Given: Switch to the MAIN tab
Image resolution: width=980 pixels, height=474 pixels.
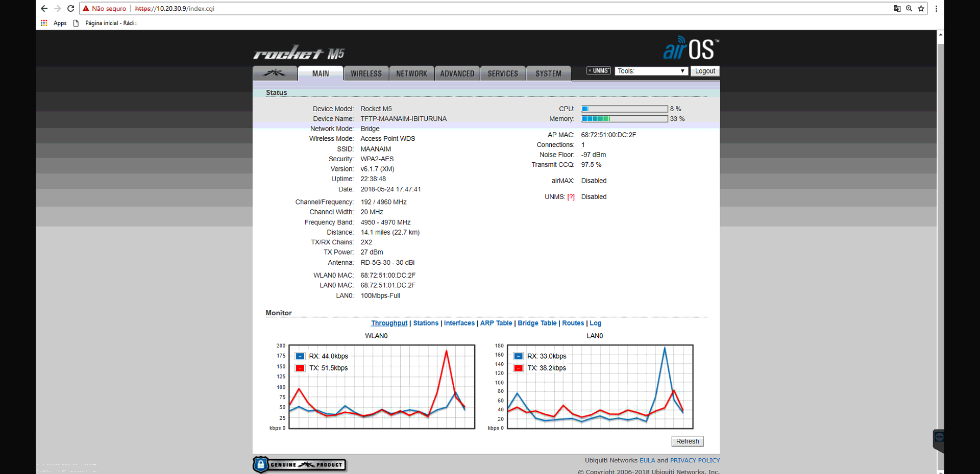Looking at the screenshot, I should coord(321,73).
